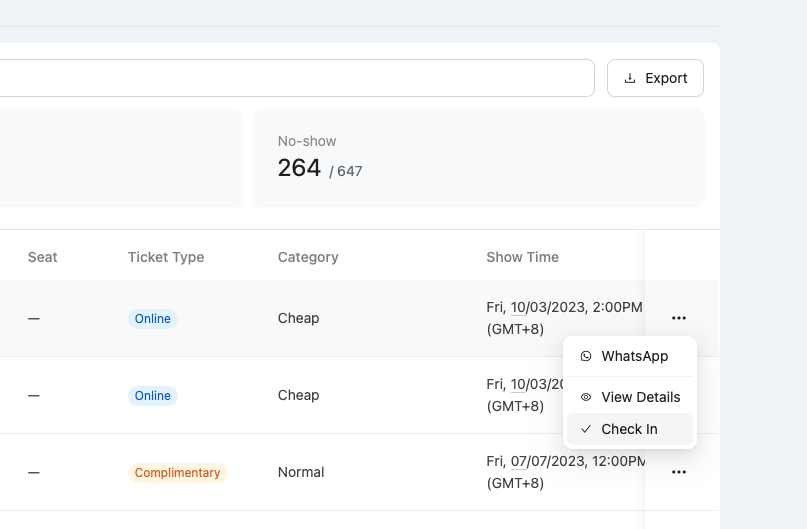Click the seat dash in the first row
The image size is (807, 529).
click(x=34, y=318)
